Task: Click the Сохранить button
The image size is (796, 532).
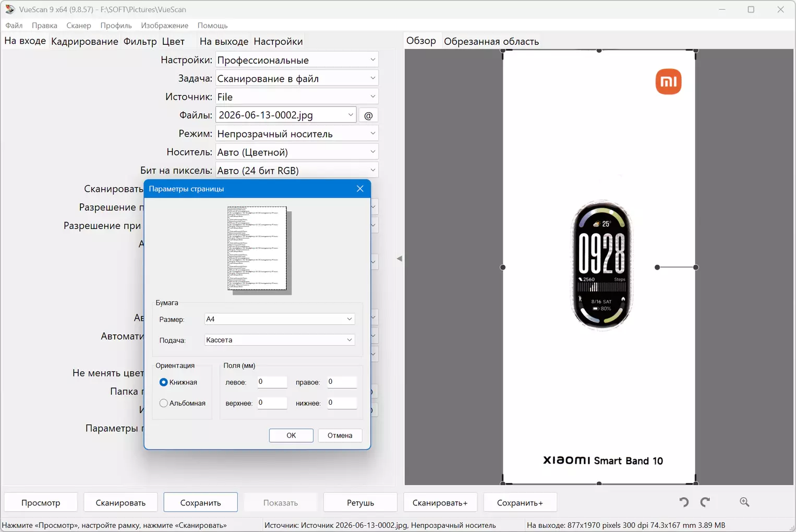Action: (x=200, y=502)
